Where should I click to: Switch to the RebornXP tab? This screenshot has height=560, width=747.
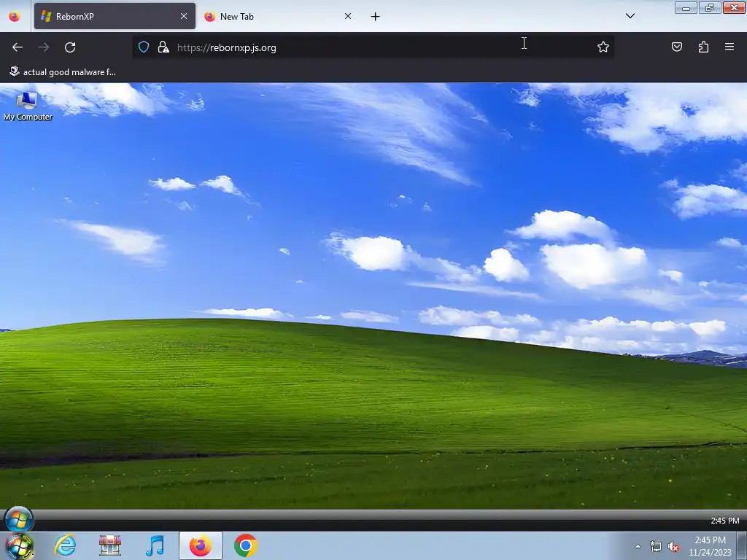tap(115, 16)
